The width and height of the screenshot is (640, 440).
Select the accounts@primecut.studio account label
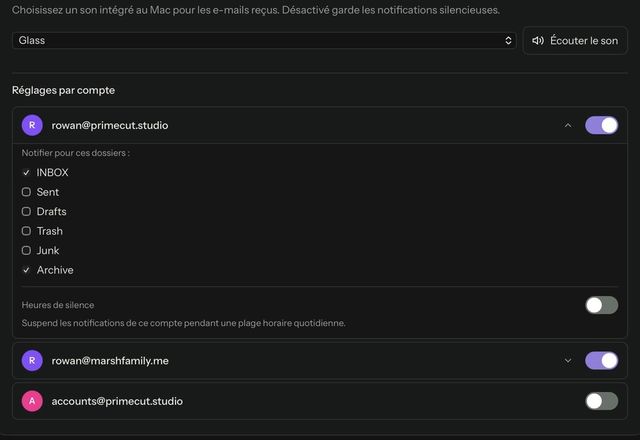(117, 401)
